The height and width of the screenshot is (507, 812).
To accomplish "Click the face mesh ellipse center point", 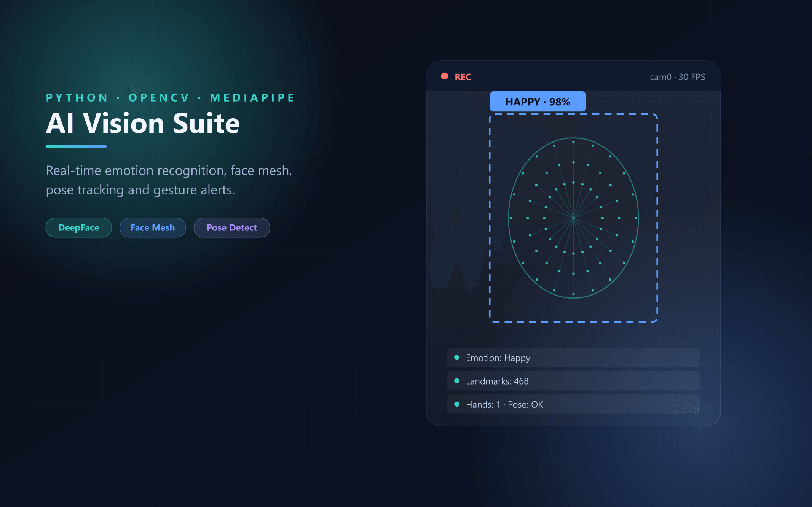I will [573, 218].
